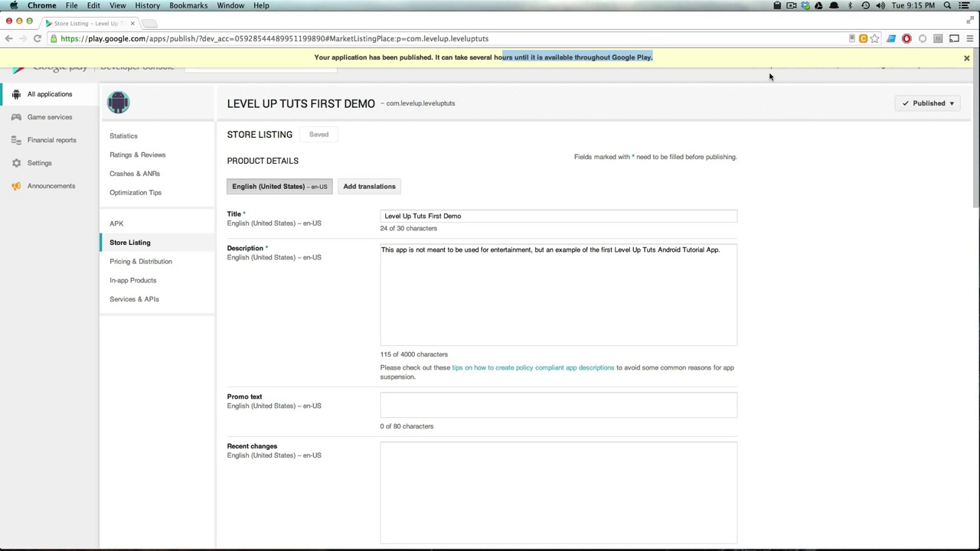Close the Store Listing browser tab
This screenshot has width=980, height=551.
[132, 23]
